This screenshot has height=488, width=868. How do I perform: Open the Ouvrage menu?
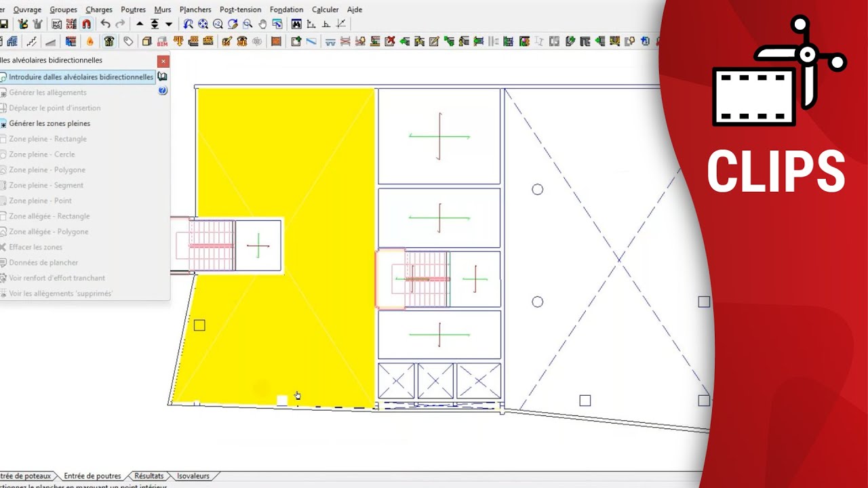27,9
